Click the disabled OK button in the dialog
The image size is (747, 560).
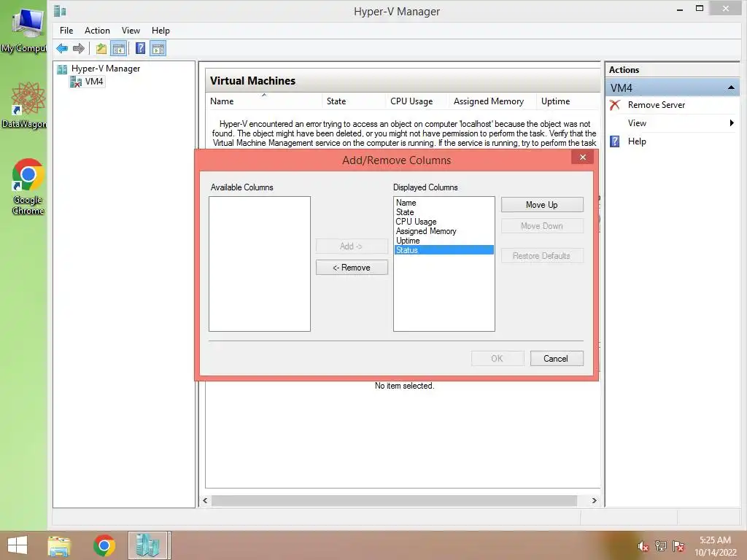(498, 359)
